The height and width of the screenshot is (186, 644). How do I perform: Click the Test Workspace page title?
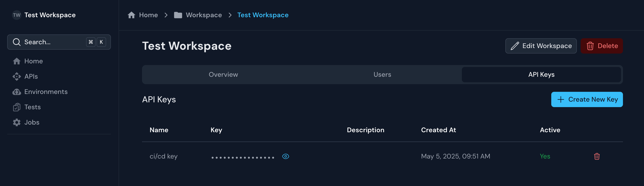[x=186, y=46]
